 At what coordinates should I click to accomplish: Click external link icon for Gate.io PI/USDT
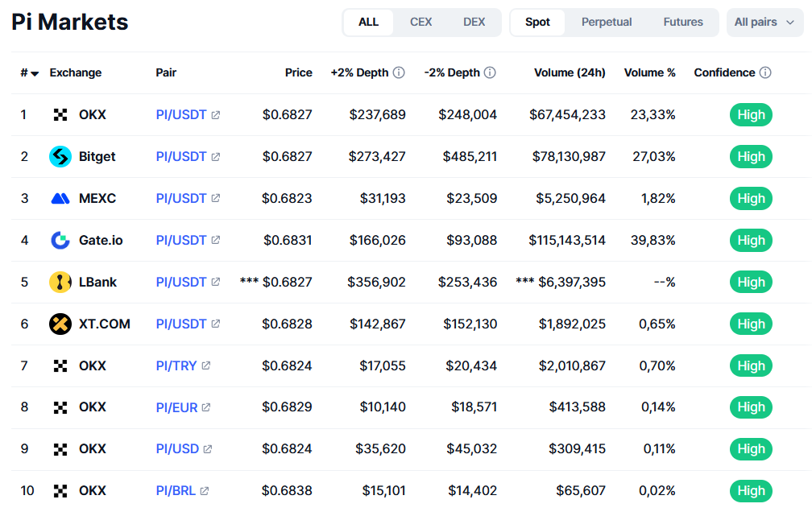tap(216, 240)
